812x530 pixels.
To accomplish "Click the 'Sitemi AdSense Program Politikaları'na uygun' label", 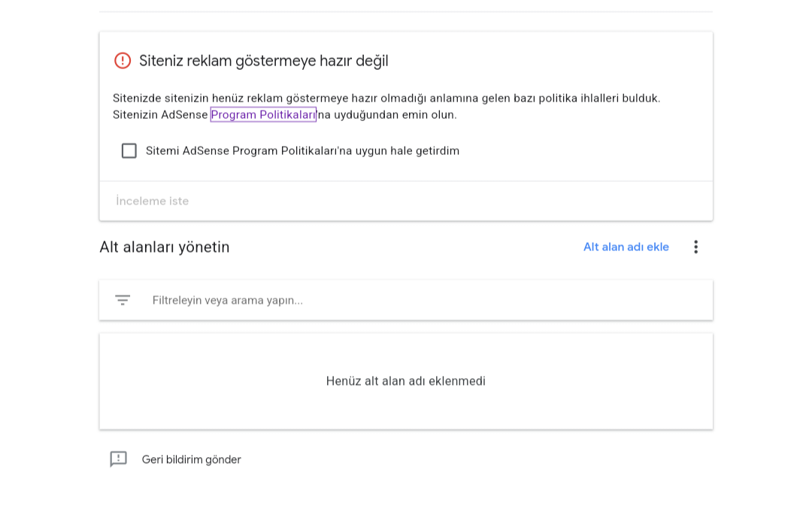I will pyautogui.click(x=302, y=150).
